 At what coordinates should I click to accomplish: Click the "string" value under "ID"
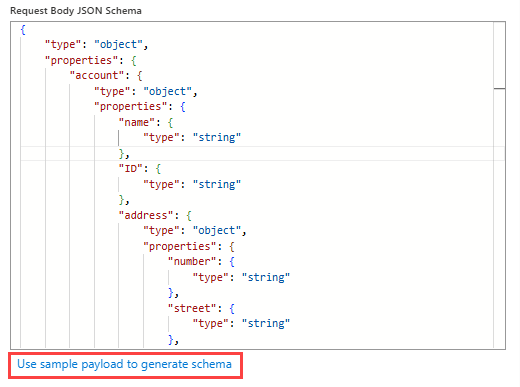(217, 184)
